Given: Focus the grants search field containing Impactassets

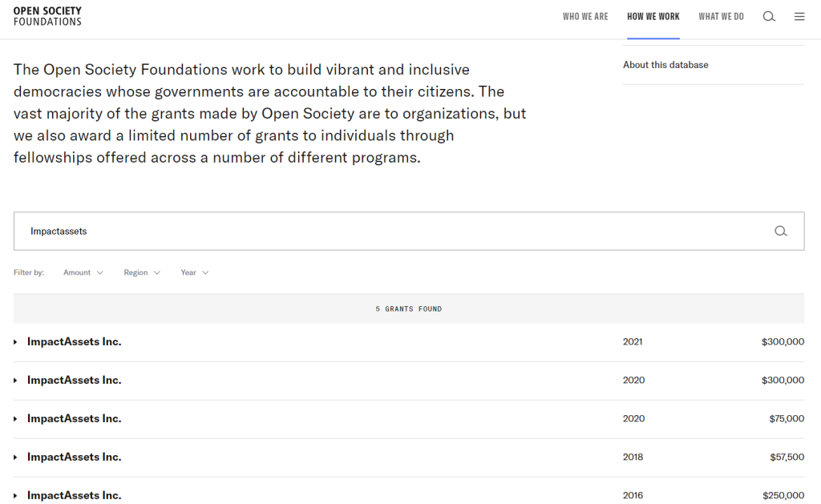Looking at the screenshot, I should [x=409, y=232].
